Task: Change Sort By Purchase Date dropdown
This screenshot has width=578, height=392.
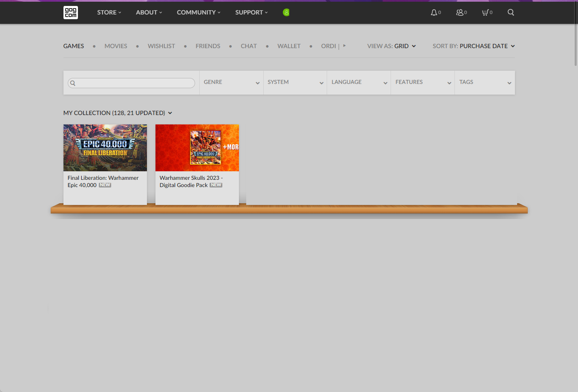Action: click(474, 46)
